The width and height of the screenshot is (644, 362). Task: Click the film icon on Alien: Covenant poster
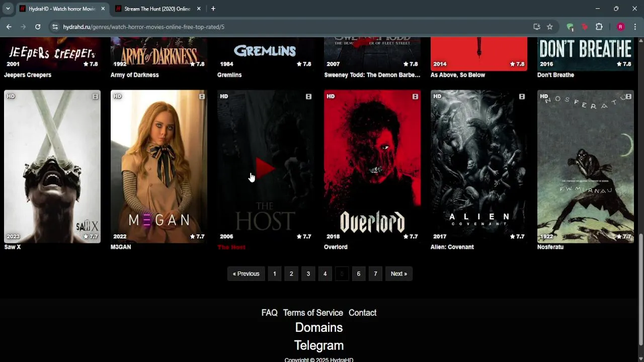(522, 97)
